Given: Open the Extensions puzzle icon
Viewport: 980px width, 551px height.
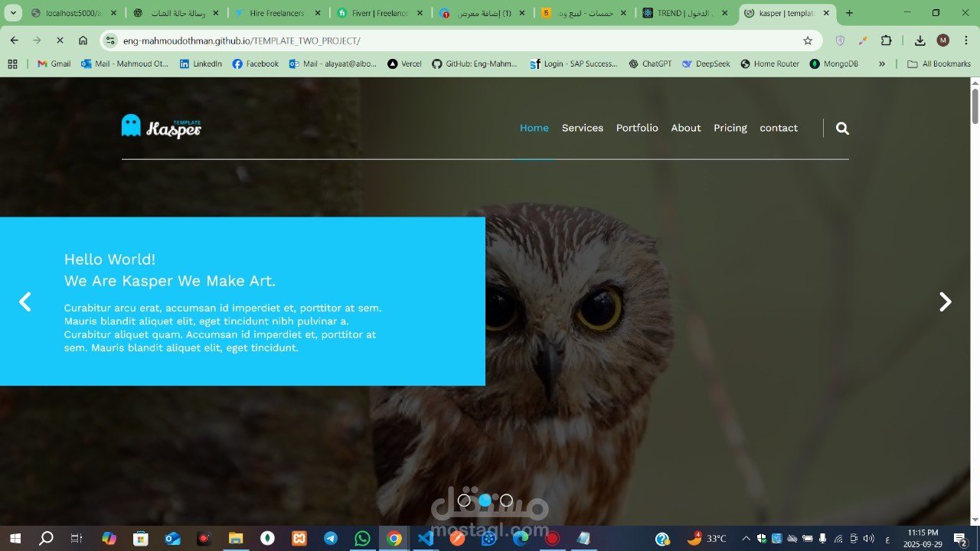Looking at the screenshot, I should tap(887, 41).
